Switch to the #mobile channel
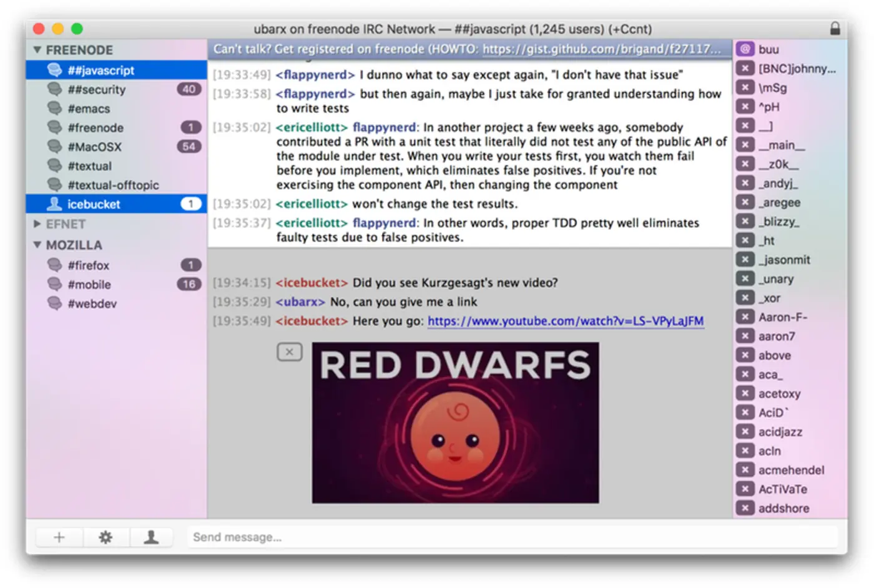Screen dimensions: 874x588 tap(116, 284)
